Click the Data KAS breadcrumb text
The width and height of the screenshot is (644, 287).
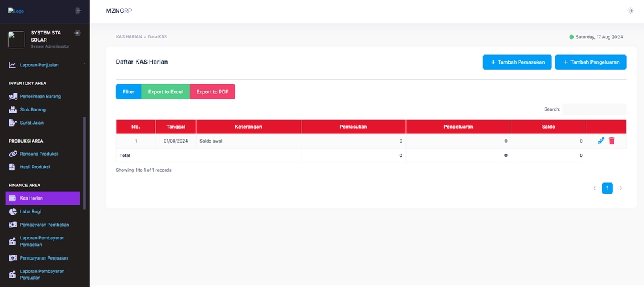158,36
